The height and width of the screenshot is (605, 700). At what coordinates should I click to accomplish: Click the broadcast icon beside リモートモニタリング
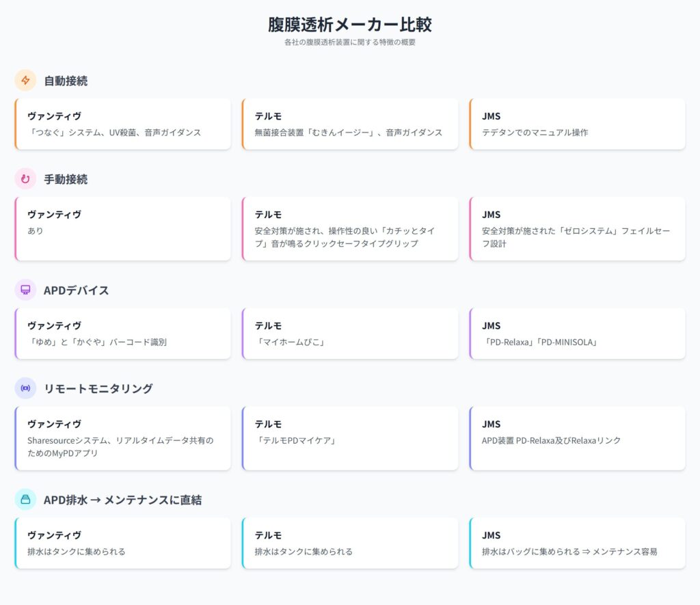[x=25, y=388]
